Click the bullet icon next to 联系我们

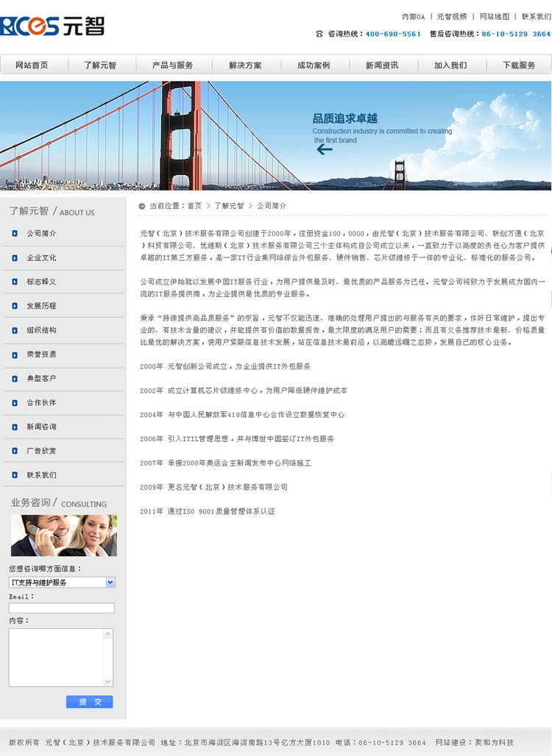coord(15,475)
